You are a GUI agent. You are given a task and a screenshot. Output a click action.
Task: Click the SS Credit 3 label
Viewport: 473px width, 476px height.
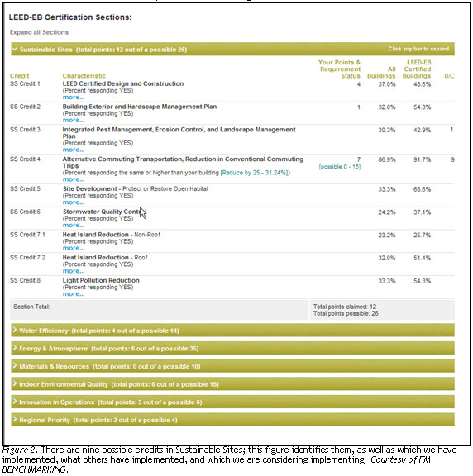[25, 130]
